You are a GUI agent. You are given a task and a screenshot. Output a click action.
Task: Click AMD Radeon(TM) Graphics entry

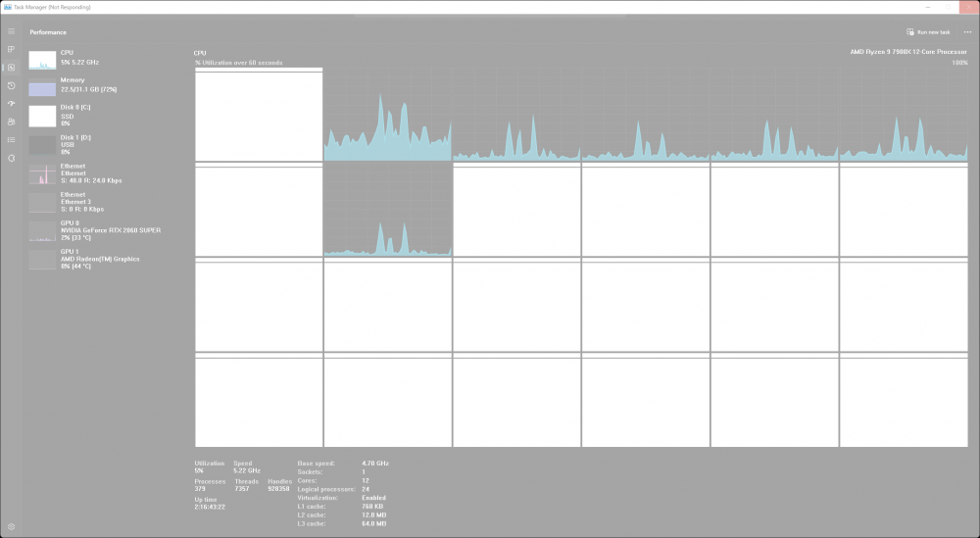[100, 259]
